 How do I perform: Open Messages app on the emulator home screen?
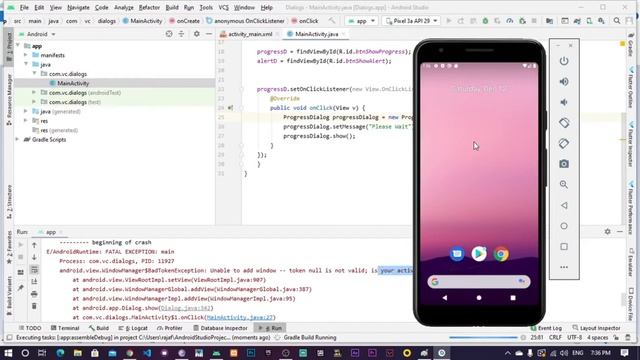pyautogui.click(x=457, y=254)
